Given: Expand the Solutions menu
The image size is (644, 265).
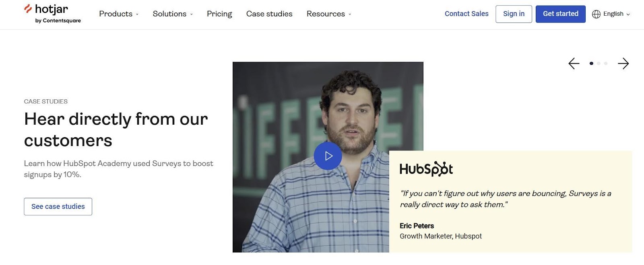Looking at the screenshot, I should 173,14.
